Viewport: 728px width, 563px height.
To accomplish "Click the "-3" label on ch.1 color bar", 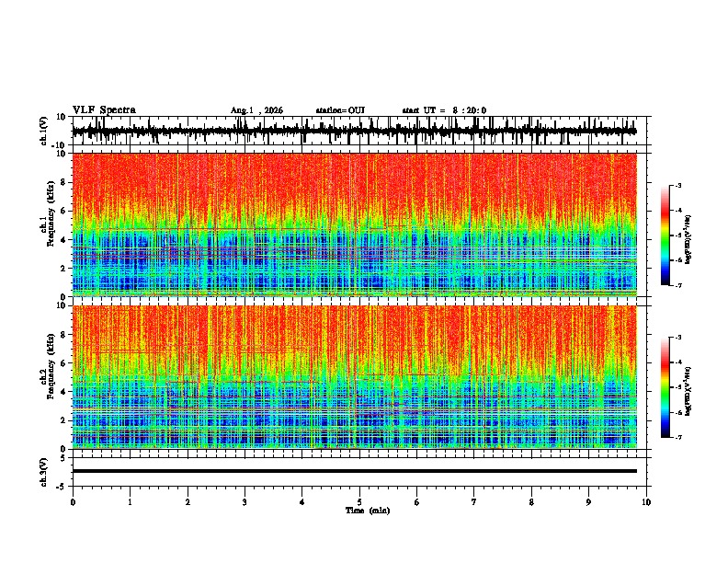I will [x=678, y=185].
